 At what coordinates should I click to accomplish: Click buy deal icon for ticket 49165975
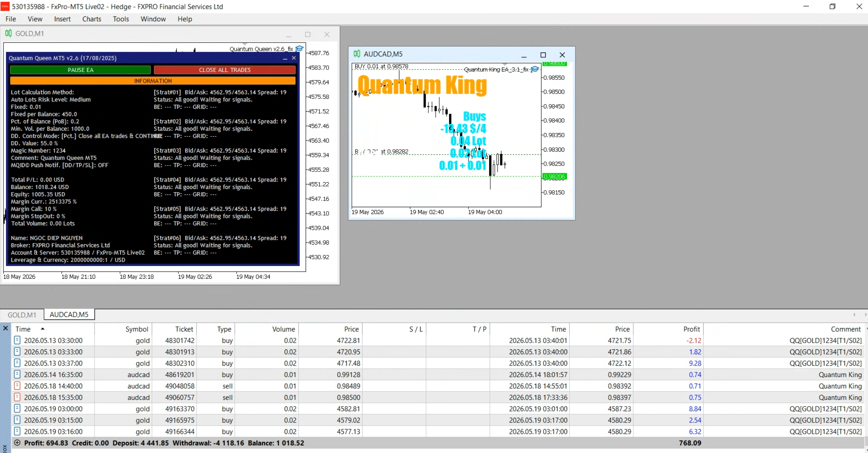point(17,420)
